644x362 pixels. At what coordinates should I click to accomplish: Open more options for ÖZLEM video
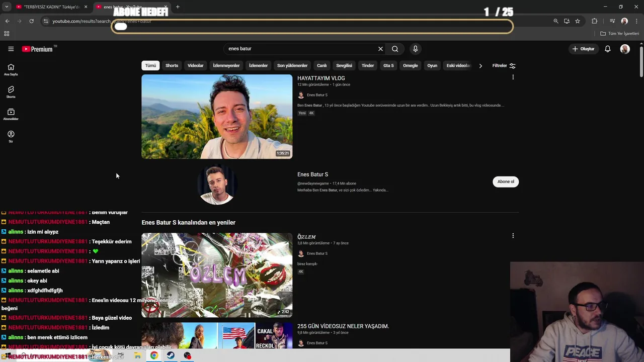click(513, 236)
